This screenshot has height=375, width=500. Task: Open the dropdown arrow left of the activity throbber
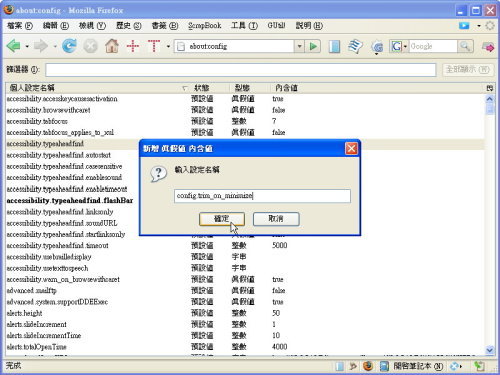tap(479, 26)
